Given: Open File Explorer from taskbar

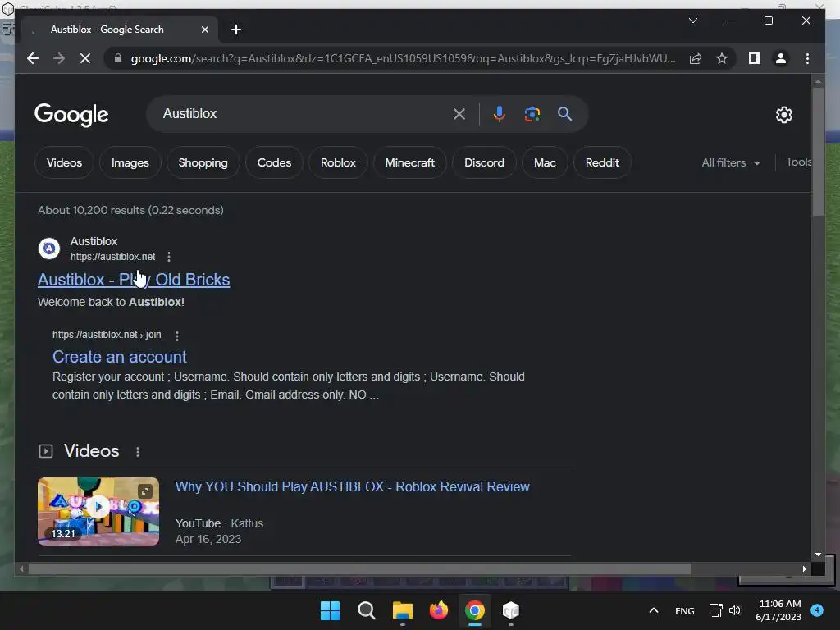Looking at the screenshot, I should (402, 610).
